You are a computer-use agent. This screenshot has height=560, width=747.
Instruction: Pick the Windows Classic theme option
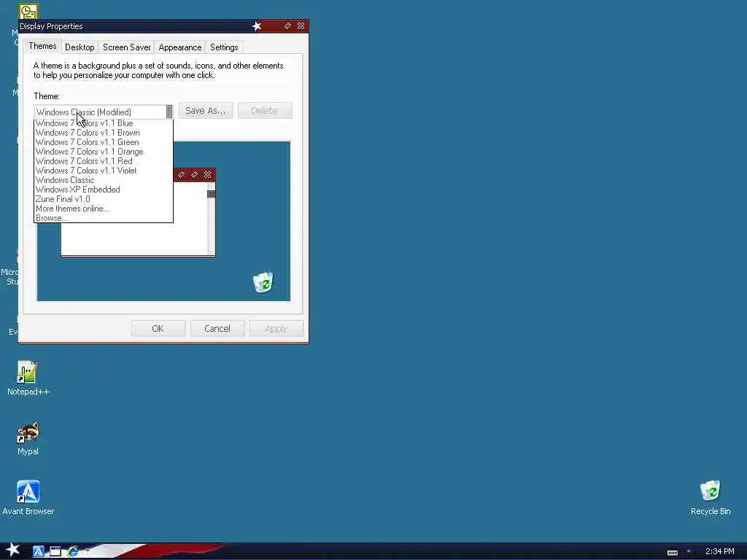tap(104, 180)
